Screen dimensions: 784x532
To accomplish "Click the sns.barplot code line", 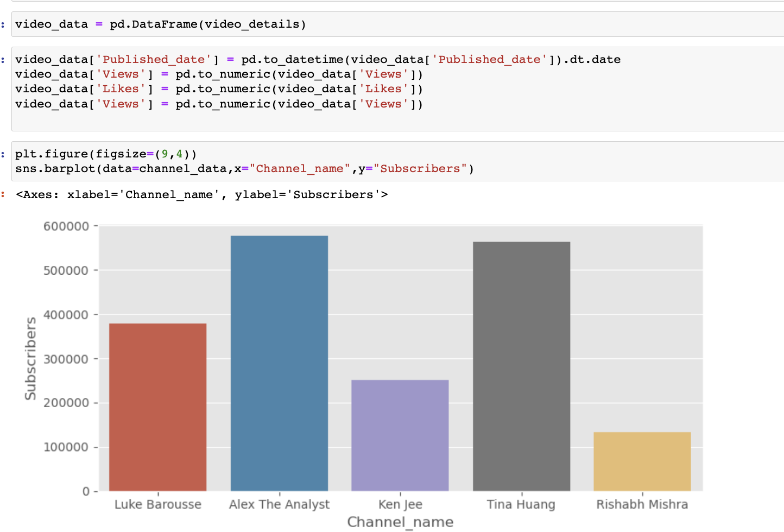I will point(244,169).
